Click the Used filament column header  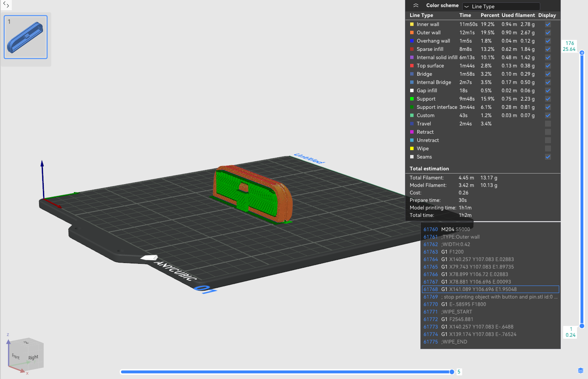point(518,15)
